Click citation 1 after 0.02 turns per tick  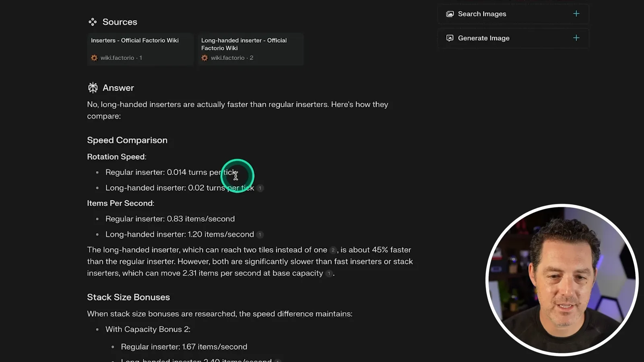[x=260, y=188]
